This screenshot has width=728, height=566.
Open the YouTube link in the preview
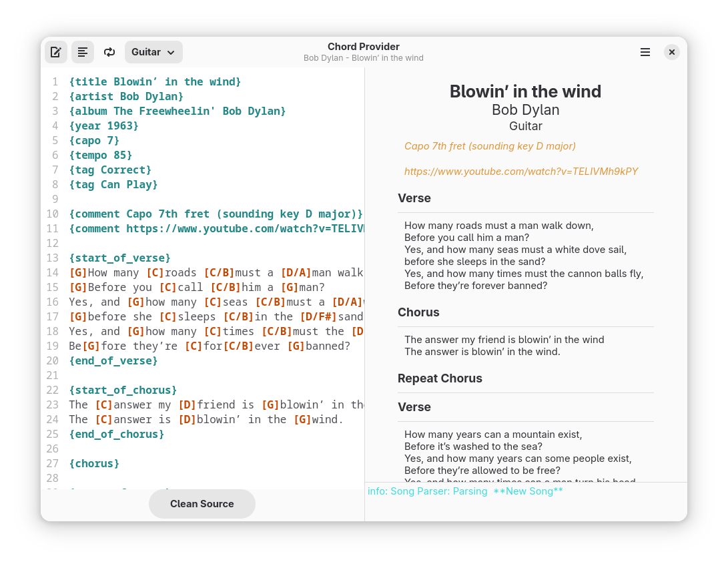[520, 172]
